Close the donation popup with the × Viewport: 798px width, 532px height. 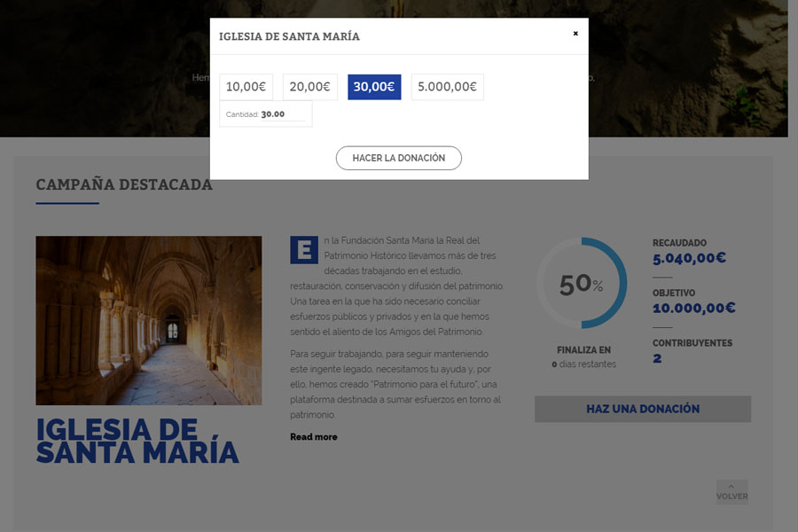coord(575,34)
